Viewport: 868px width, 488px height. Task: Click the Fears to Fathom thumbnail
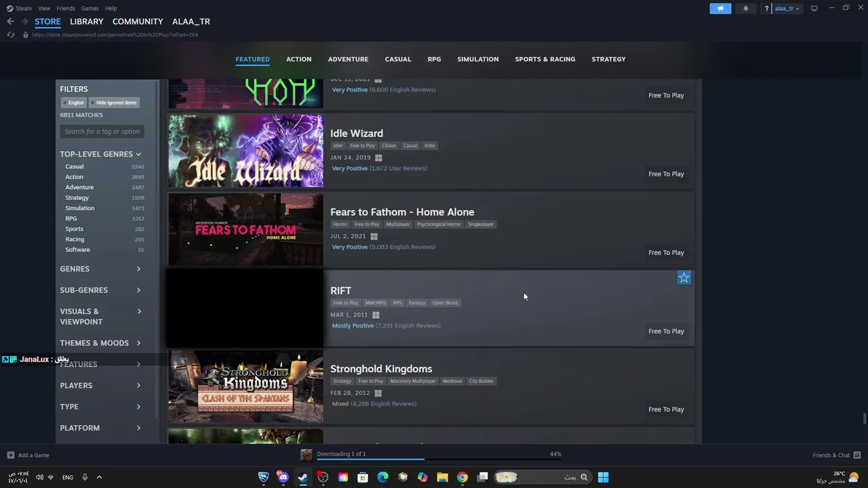tap(245, 229)
